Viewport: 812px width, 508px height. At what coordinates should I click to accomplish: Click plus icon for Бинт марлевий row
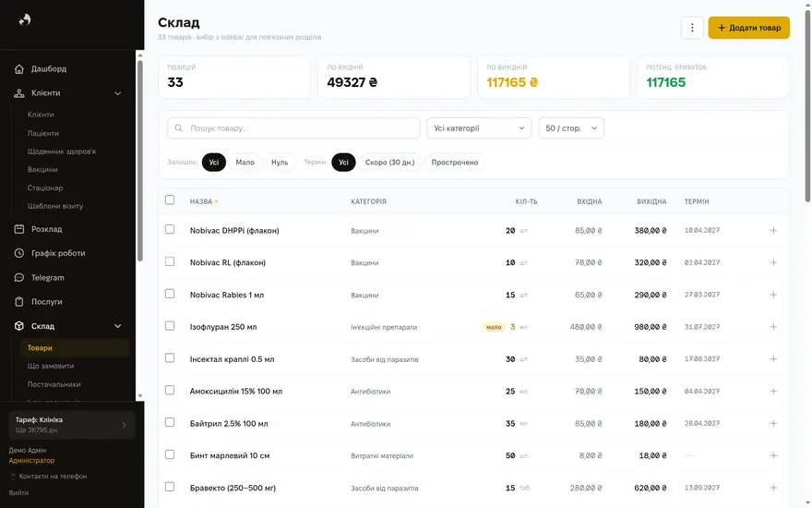(x=773, y=455)
